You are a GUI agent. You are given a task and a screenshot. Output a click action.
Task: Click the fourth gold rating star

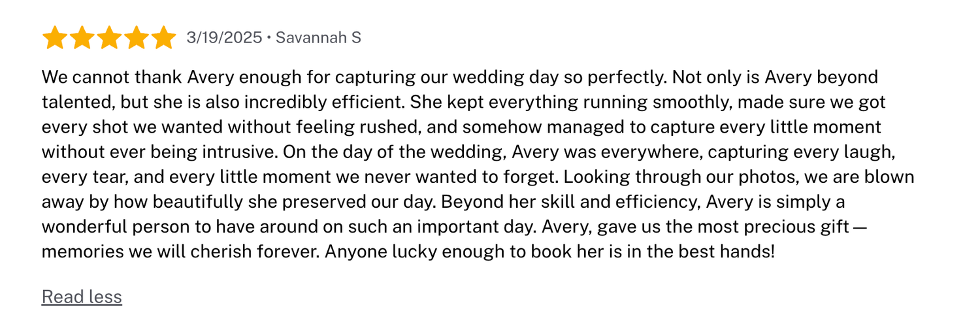click(x=137, y=38)
